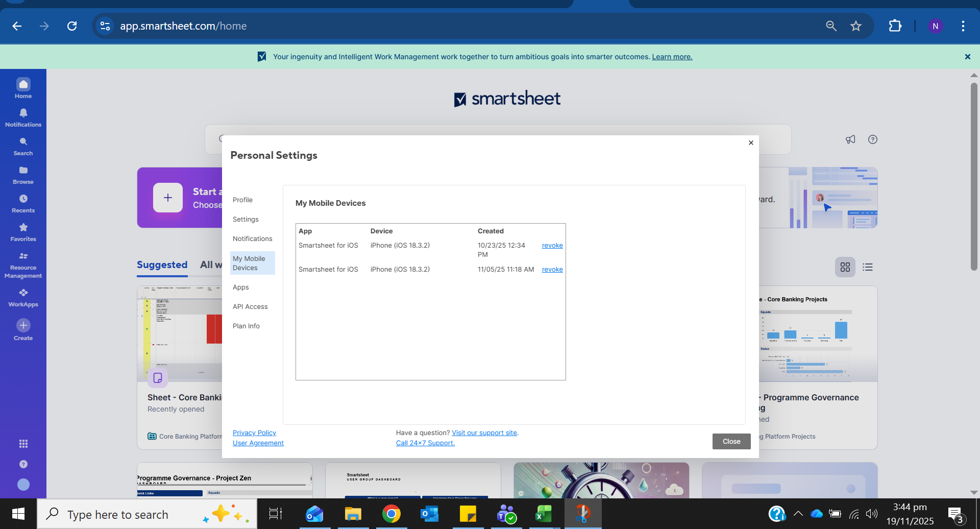Select Notifications in Personal Settings

[253, 239]
